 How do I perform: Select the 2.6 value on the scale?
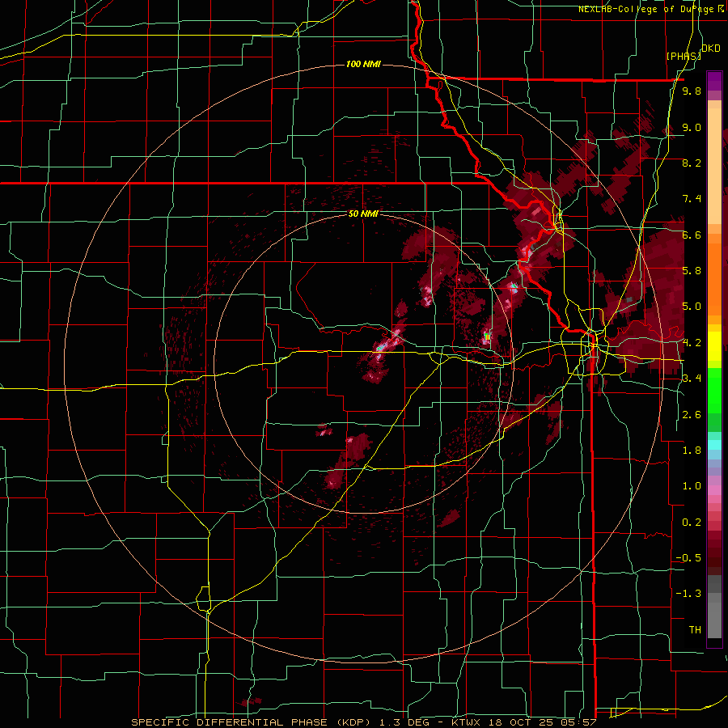pos(692,414)
